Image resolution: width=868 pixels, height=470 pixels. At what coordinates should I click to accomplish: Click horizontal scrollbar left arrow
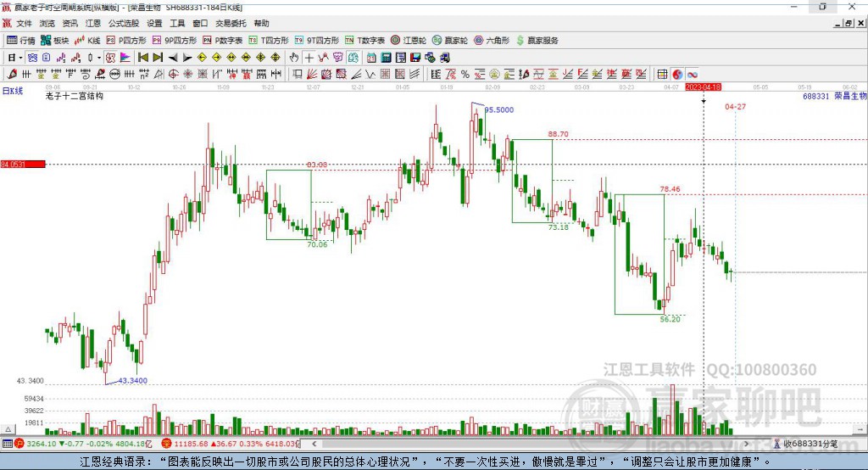[x=314, y=444]
